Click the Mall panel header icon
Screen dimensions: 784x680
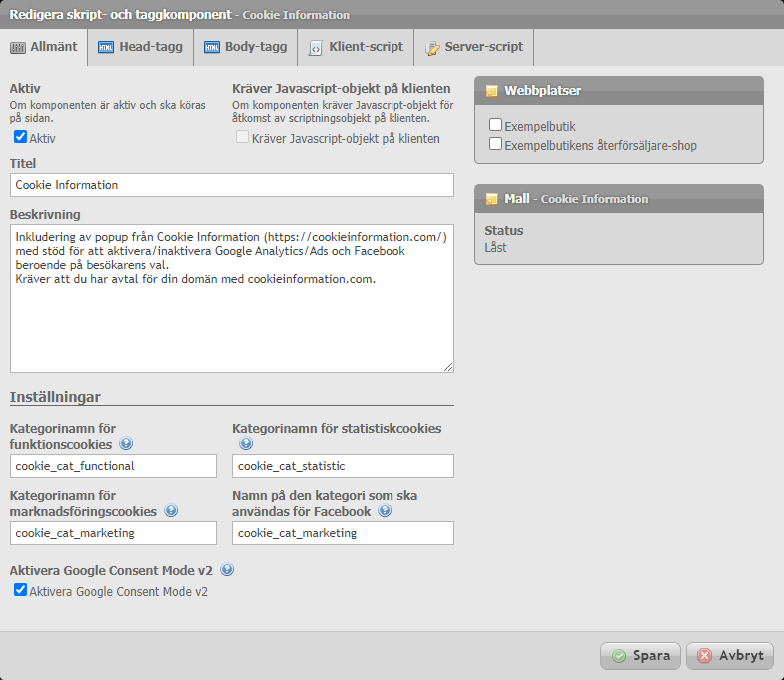point(491,199)
